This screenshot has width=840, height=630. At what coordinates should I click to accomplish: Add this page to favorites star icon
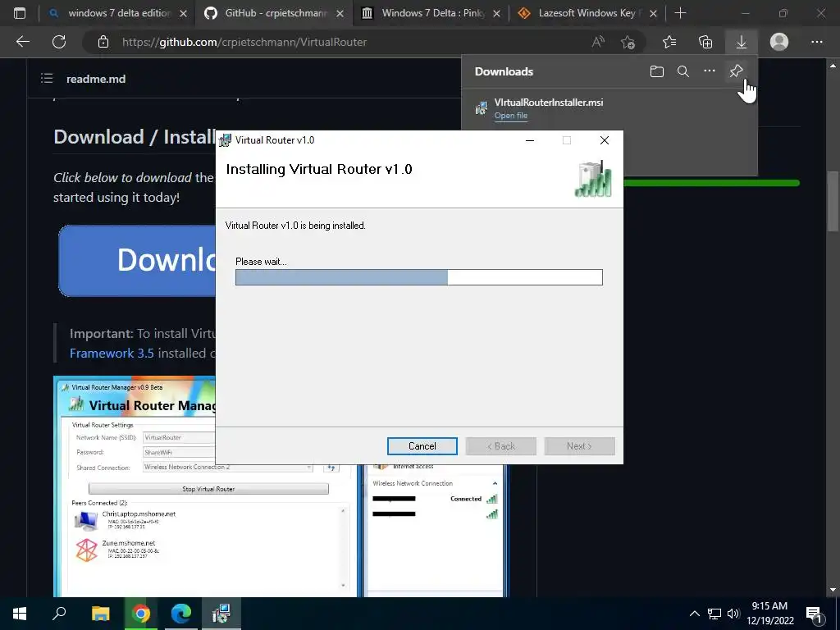tap(628, 42)
